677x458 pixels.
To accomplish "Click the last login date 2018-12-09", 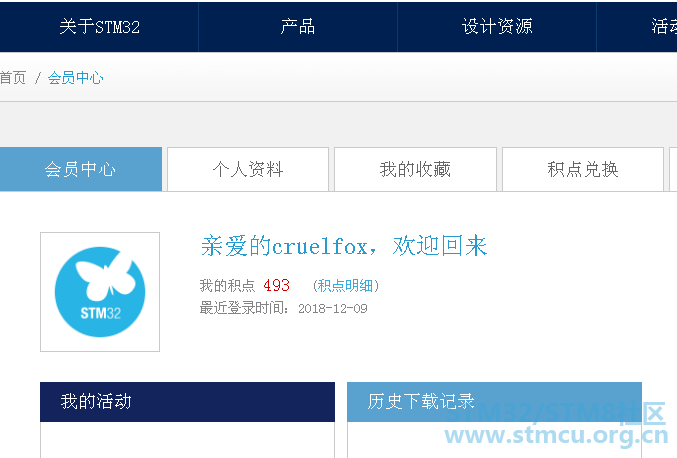I will [332, 309].
